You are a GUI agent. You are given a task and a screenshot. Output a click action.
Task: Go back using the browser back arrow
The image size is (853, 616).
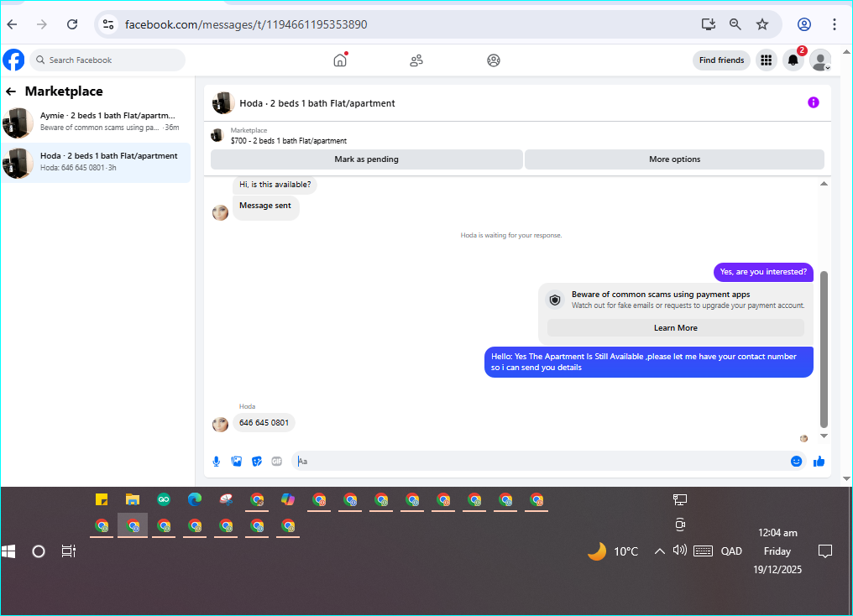click(x=12, y=24)
